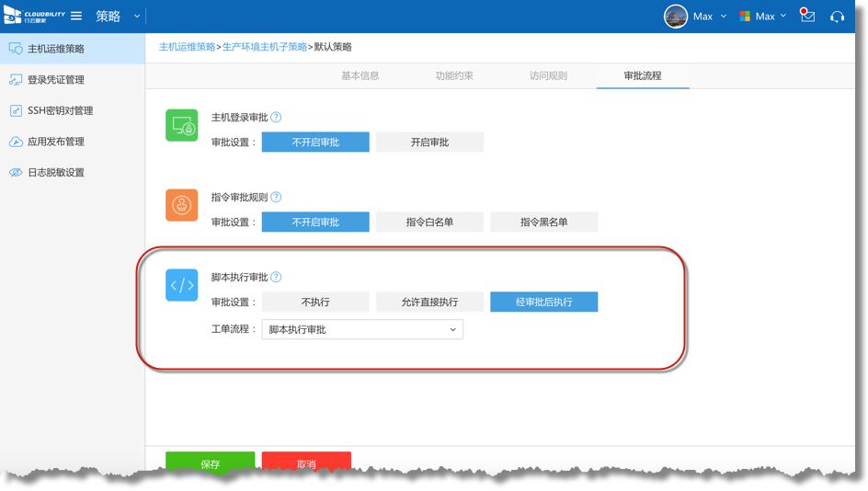The height and width of the screenshot is (491, 868).
Task: Choose the 指令黑名单 option
Action: pyautogui.click(x=543, y=222)
